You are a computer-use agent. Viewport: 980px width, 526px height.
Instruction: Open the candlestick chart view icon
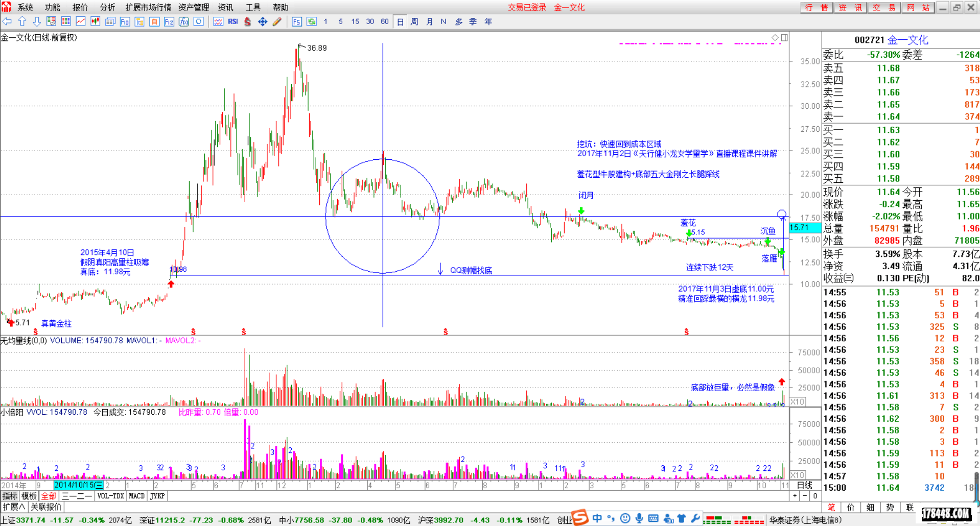pyautogui.click(x=95, y=21)
